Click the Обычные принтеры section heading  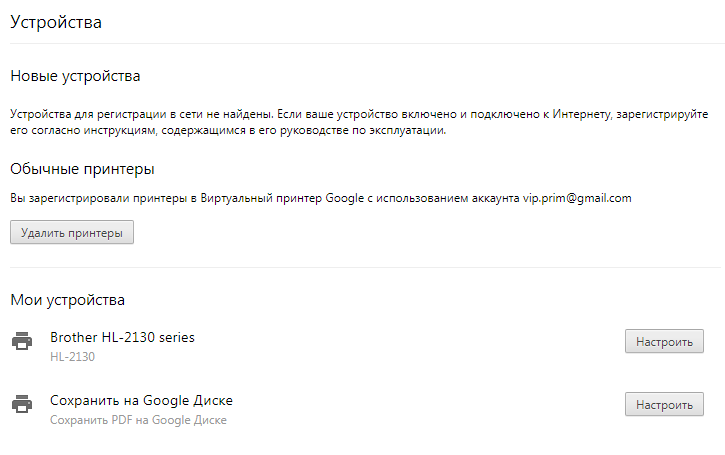[82, 169]
